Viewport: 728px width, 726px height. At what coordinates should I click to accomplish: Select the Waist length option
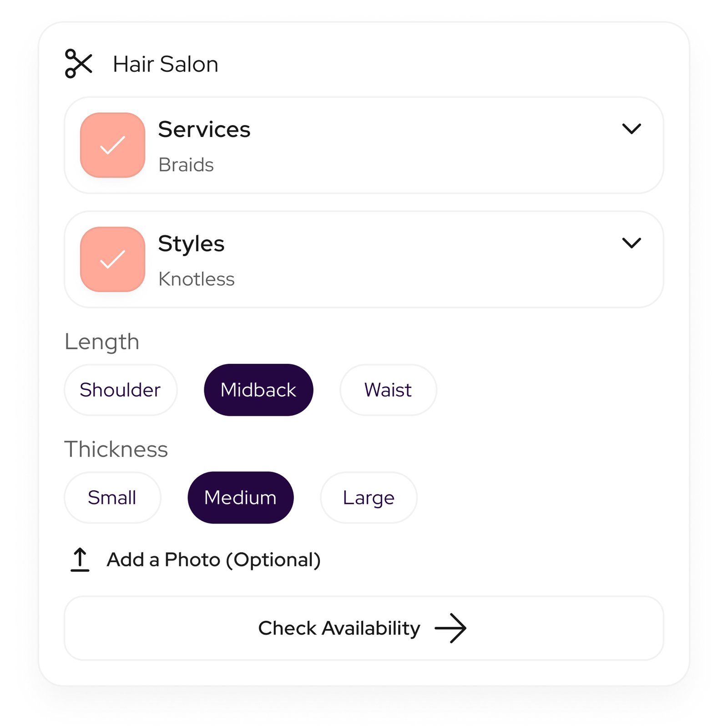[x=388, y=390]
